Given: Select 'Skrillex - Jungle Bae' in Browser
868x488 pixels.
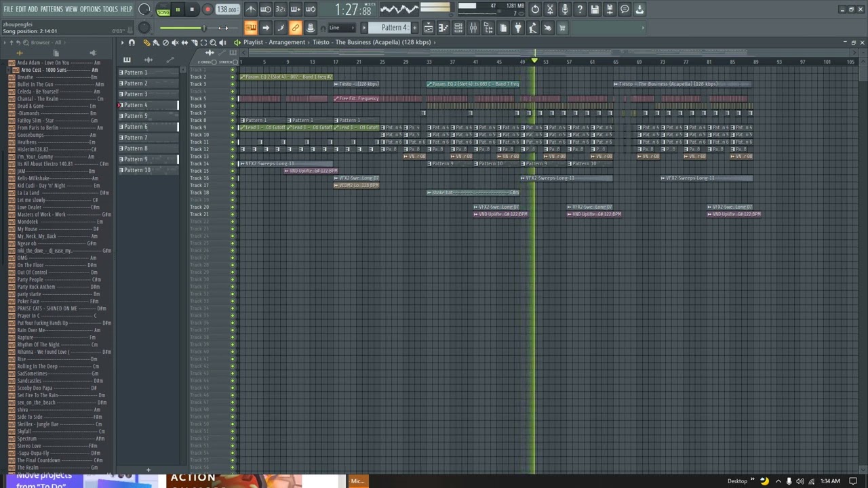Looking at the screenshot, I should [38, 424].
